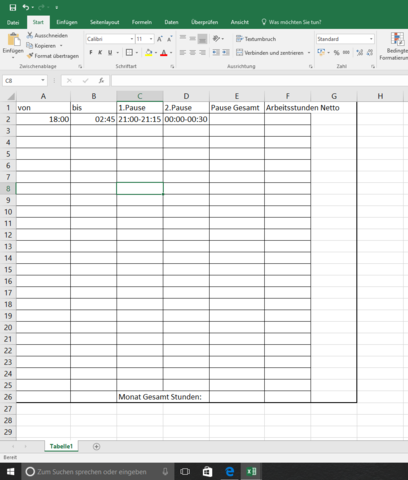Screen dimensions: 408x480
Task: Click increase font size icon
Action: [x=160, y=39]
